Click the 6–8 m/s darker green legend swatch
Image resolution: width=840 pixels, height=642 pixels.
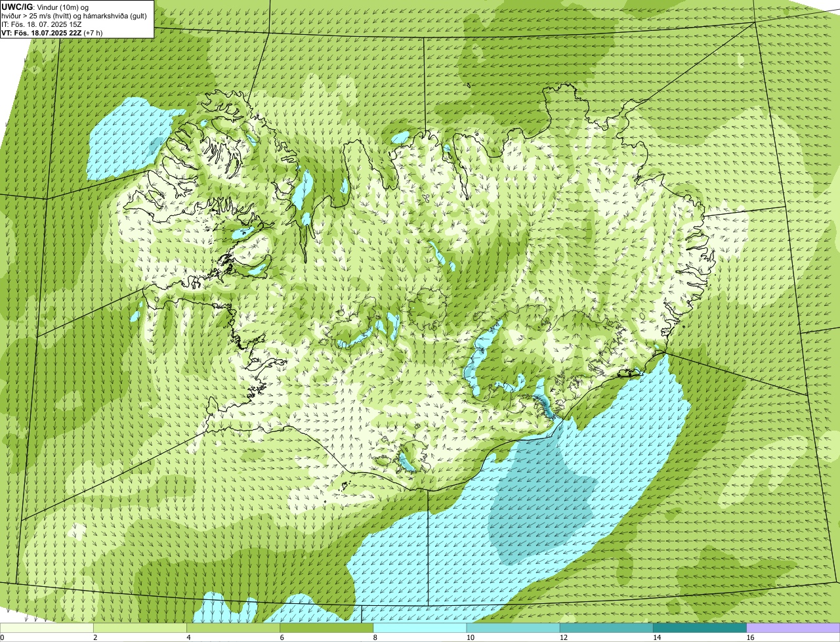click(327, 628)
